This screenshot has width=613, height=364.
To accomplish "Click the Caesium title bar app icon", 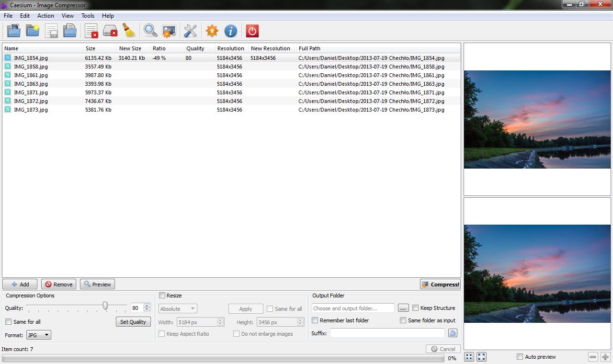I will coord(4,5).
